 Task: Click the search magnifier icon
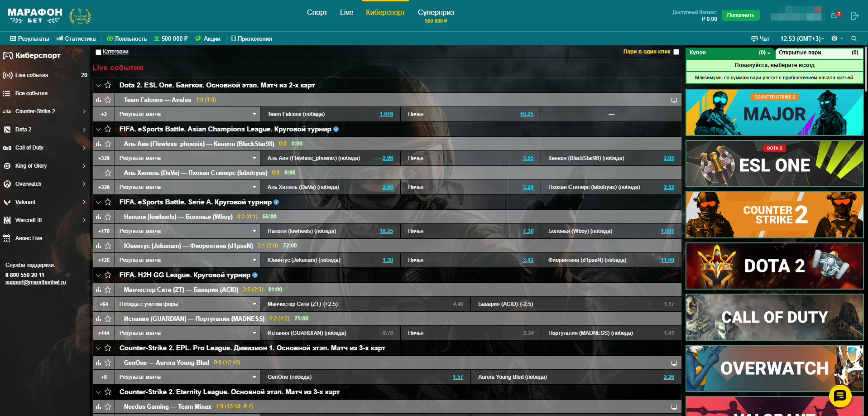854,39
